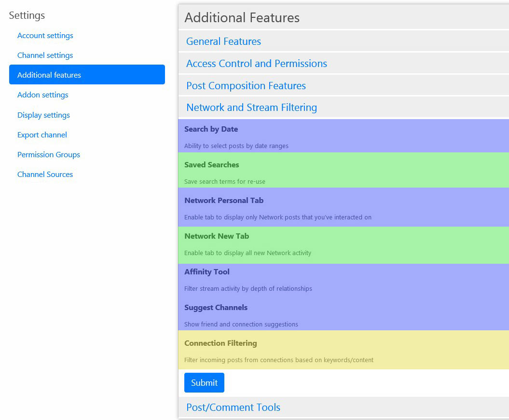Open Permission Groups settings
The image size is (509, 420).
click(x=49, y=155)
